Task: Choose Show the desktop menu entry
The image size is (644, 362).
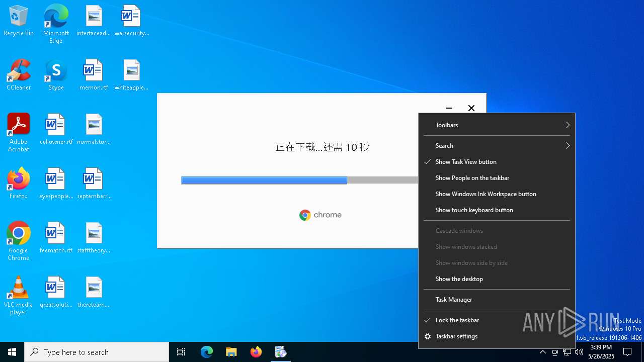Action: [497, 279]
